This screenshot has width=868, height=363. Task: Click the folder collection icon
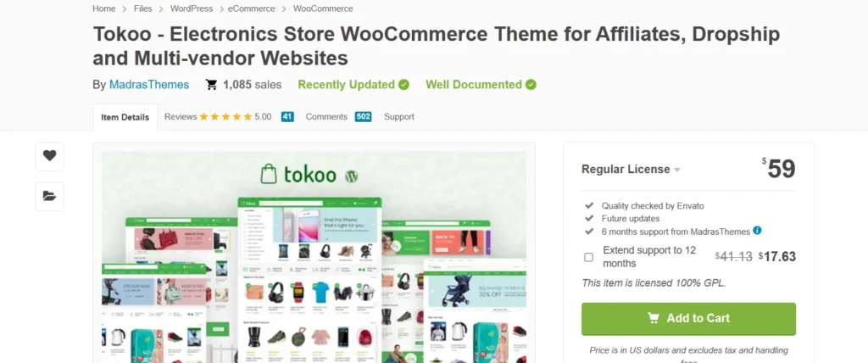(50, 196)
